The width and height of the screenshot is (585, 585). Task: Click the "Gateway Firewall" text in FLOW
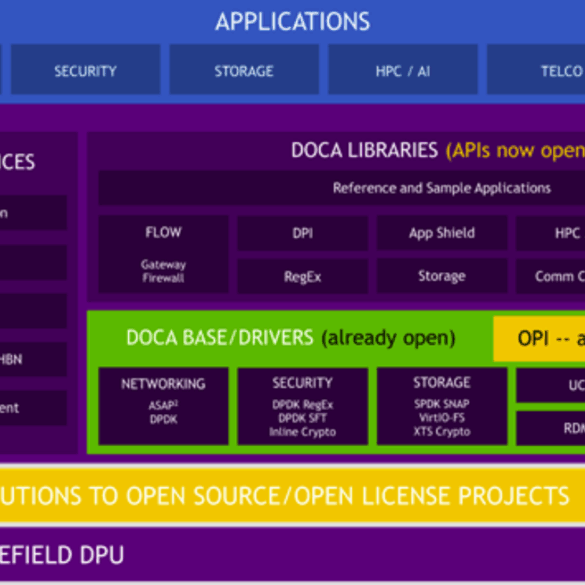click(163, 271)
